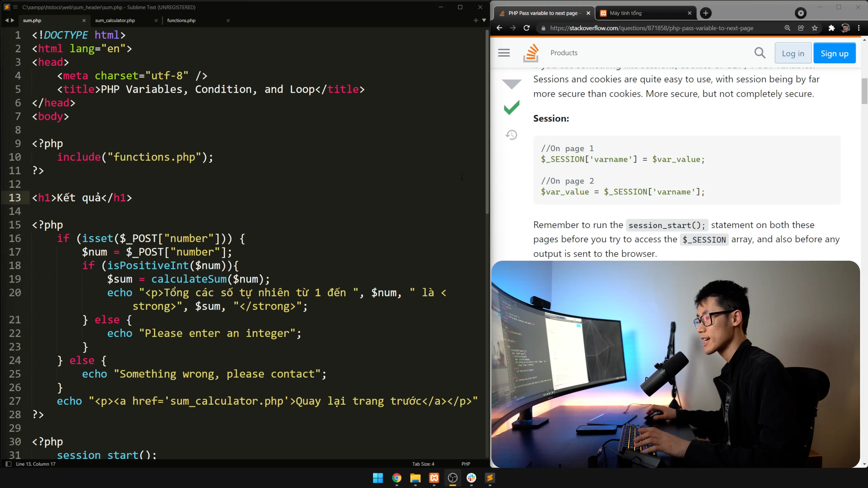Toggle the bookmark star for this page
Screen dimensions: 868x488
(815, 28)
